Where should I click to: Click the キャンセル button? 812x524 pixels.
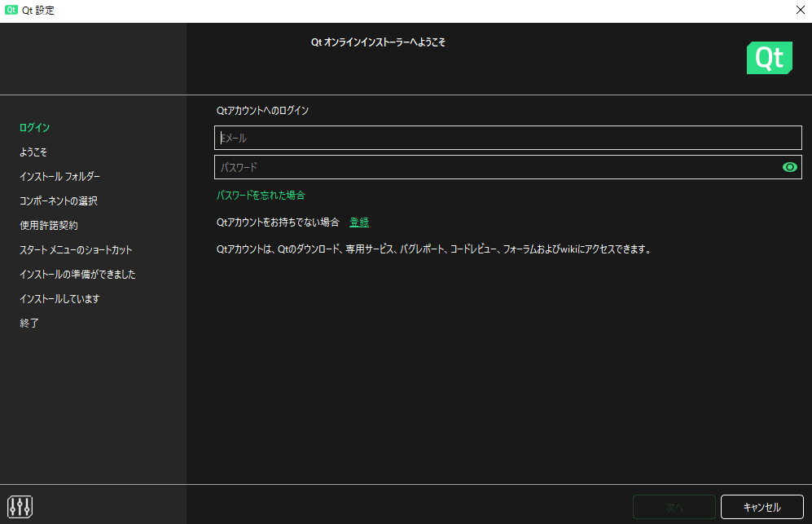(x=762, y=507)
